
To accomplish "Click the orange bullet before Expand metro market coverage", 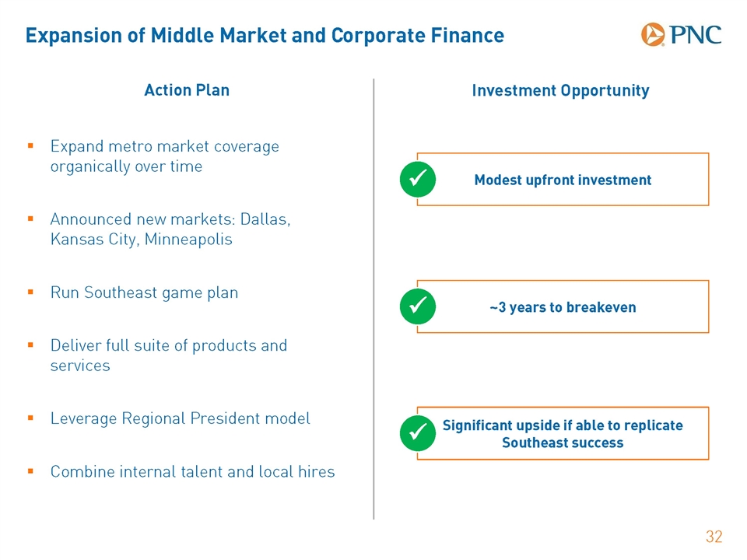I will [30, 145].
